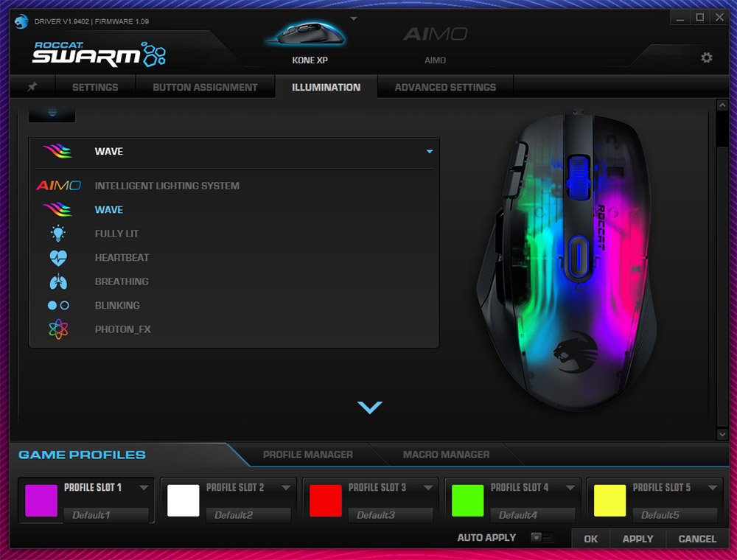Open the device selector arrow above Kone XP
This screenshot has height=560, width=737.
tap(354, 19)
